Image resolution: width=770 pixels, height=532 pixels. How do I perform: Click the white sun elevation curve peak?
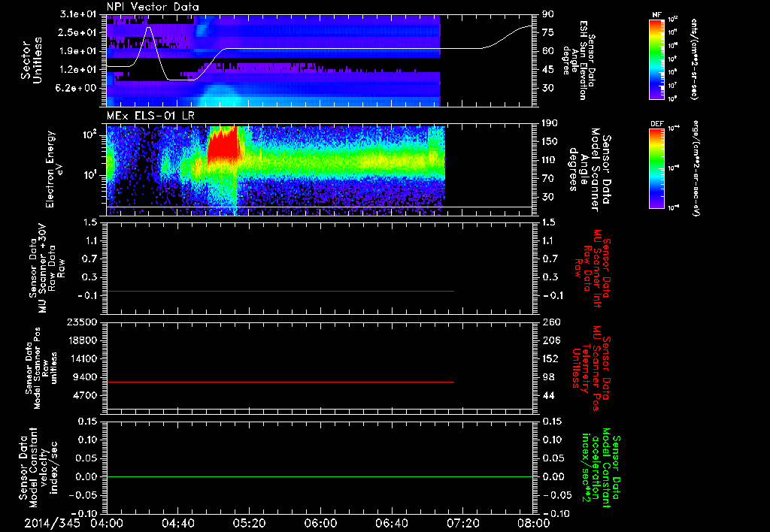click(149, 28)
